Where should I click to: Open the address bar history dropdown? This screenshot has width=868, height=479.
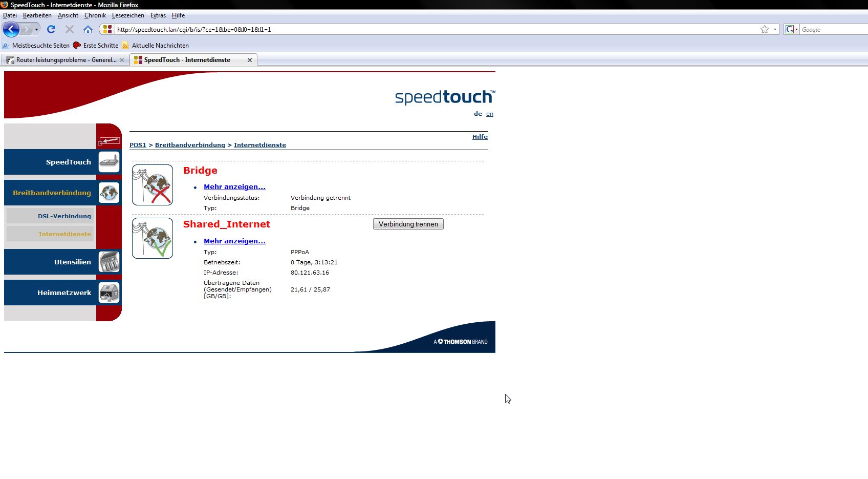click(x=775, y=29)
